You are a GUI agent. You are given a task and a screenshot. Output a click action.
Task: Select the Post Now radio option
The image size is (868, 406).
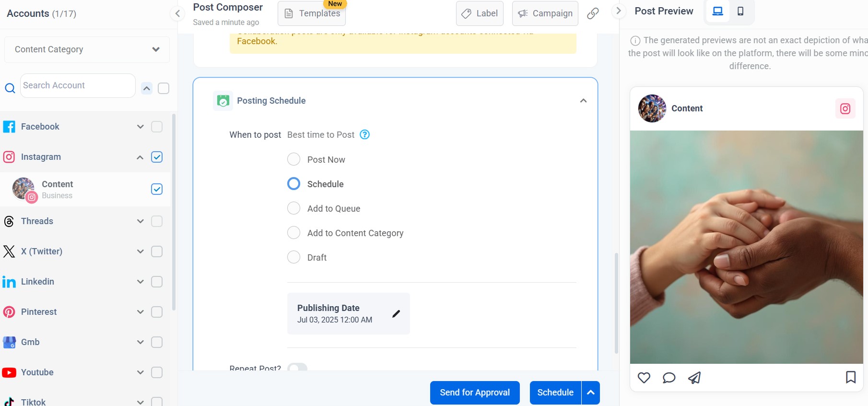click(293, 159)
